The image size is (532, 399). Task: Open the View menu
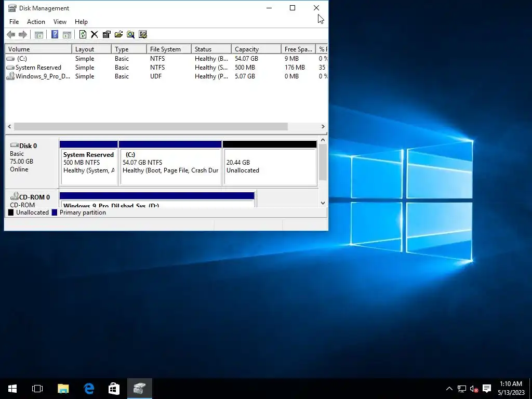60,22
